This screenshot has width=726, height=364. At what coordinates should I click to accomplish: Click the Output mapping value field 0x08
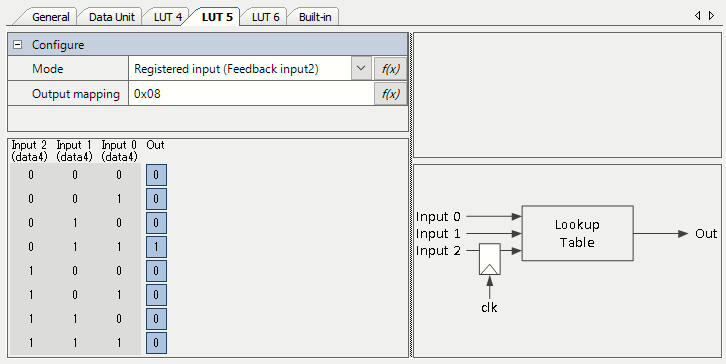pyautogui.click(x=251, y=94)
